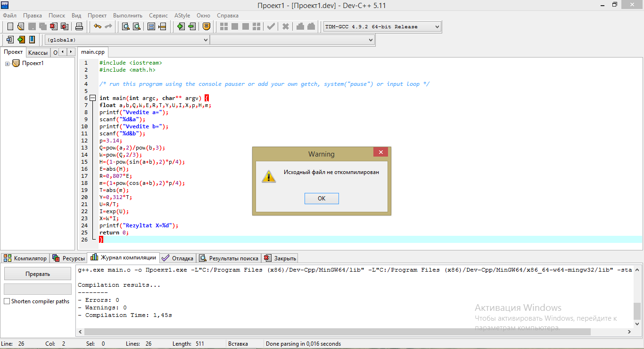Click the Rebuild All toolbar icon
Viewport: 644px width, 349px height.
tap(256, 26)
